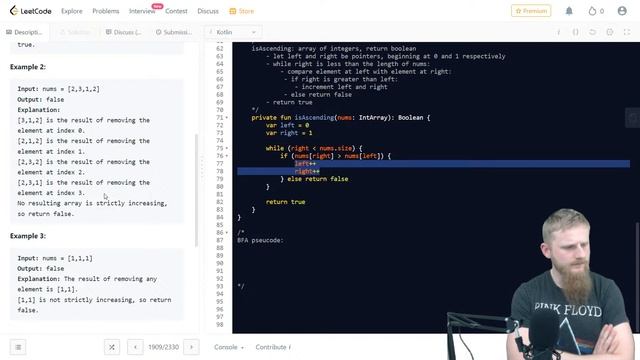Click line number 62 in the gutter
The height and width of the screenshot is (360, 640).
[x=220, y=49]
